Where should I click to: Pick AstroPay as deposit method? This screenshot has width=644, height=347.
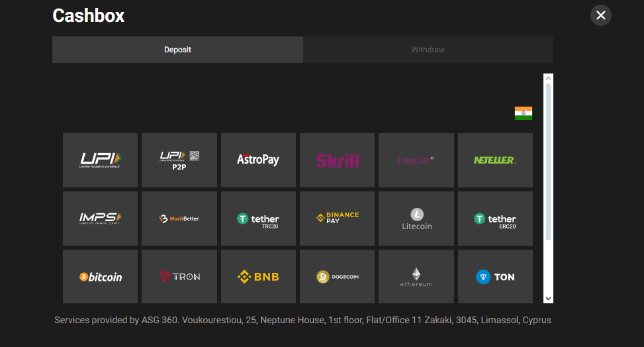258,160
